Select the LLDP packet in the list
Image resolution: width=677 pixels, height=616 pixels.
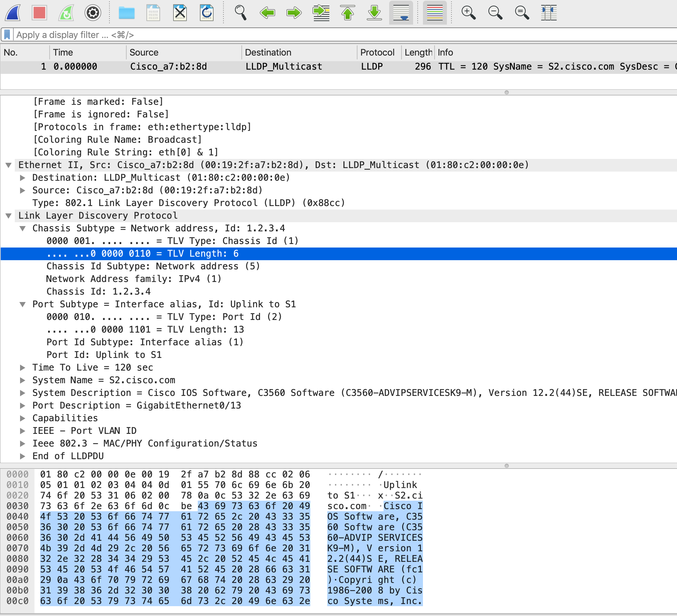211,66
